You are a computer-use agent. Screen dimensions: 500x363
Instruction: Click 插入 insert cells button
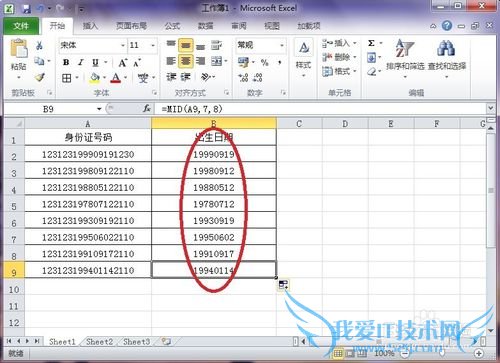point(339,43)
